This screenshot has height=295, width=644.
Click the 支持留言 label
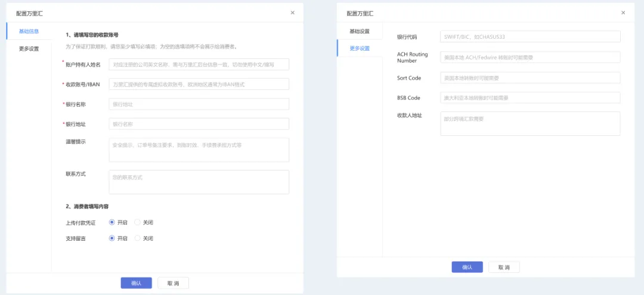(x=76, y=238)
